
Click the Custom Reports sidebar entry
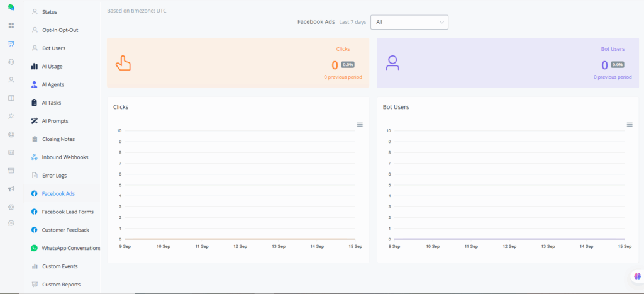tap(61, 285)
